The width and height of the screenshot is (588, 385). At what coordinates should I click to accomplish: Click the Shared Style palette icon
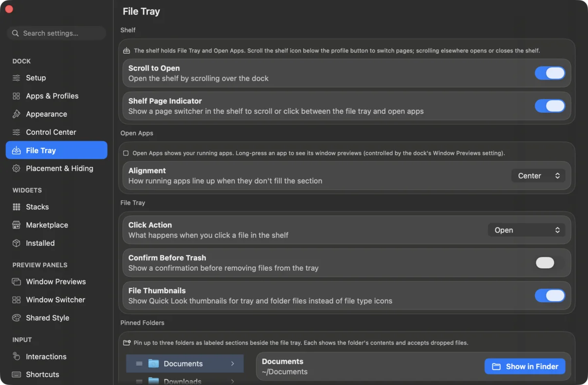click(17, 318)
